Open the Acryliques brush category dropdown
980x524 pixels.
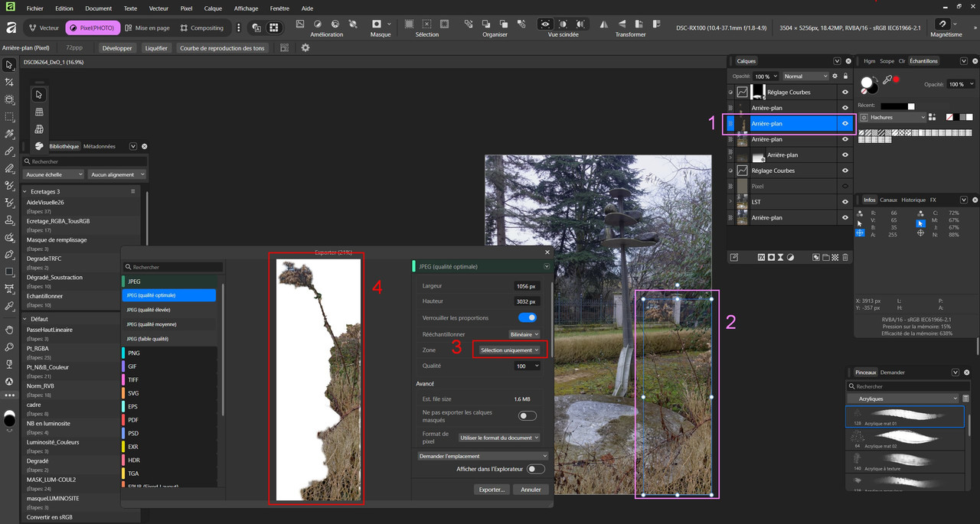(903, 399)
